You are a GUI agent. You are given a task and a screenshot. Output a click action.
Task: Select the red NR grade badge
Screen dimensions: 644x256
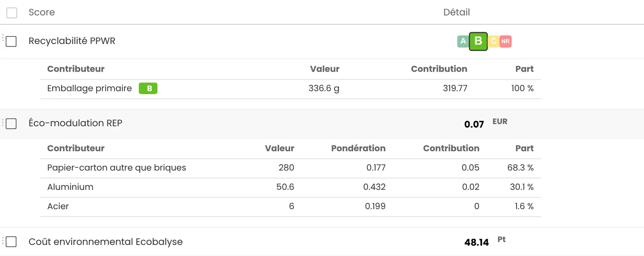506,41
